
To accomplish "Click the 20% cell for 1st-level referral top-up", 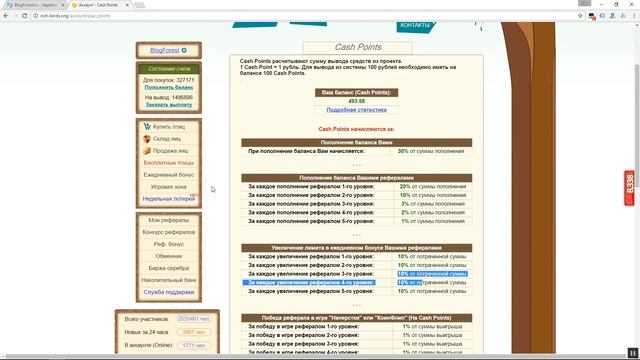I will [x=433, y=187].
